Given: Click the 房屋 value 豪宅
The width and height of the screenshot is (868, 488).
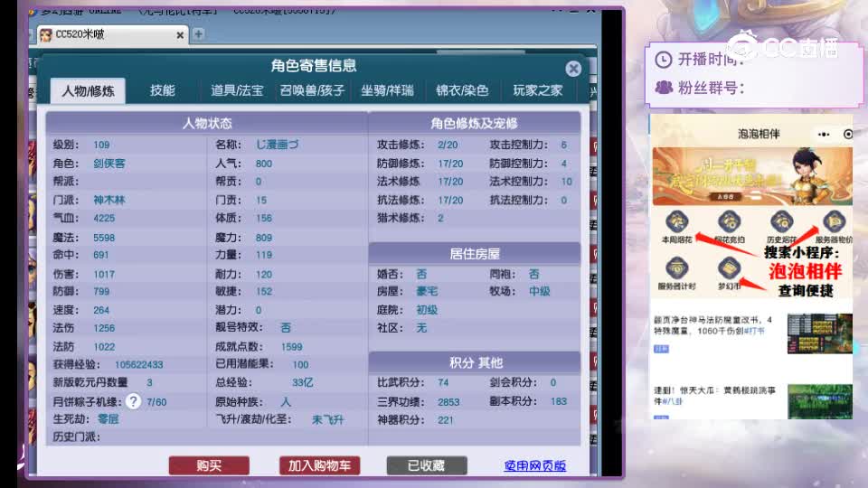Looking at the screenshot, I should (x=427, y=292).
